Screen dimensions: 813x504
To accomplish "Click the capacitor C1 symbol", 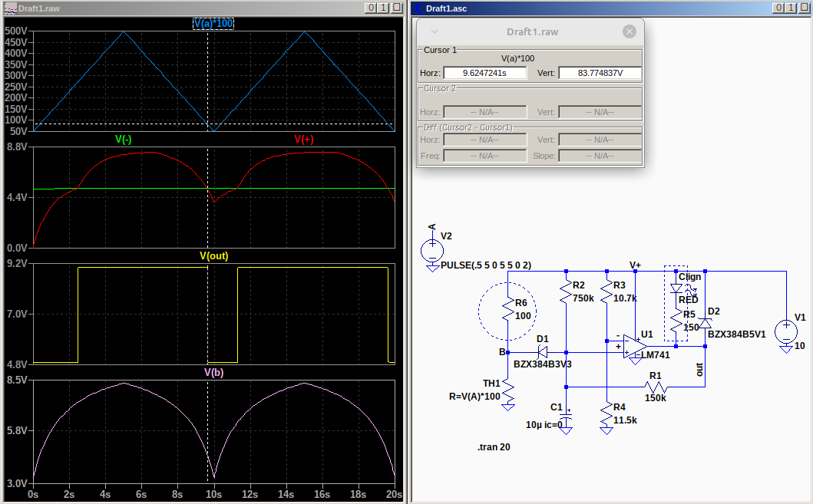I will 566,416.
